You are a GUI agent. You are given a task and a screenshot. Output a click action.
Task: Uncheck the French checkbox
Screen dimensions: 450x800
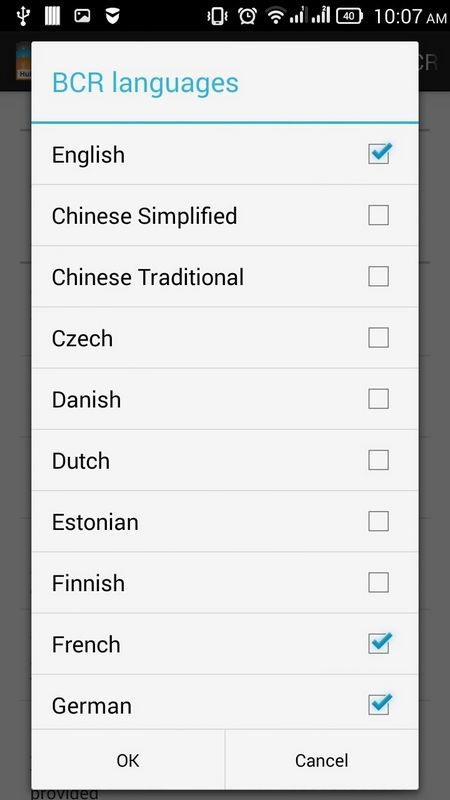tap(379, 644)
